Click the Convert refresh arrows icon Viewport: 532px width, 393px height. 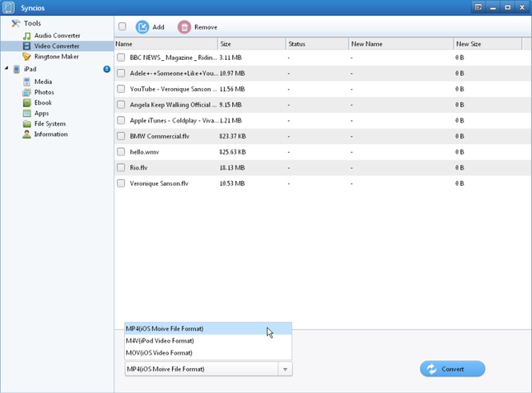point(431,369)
